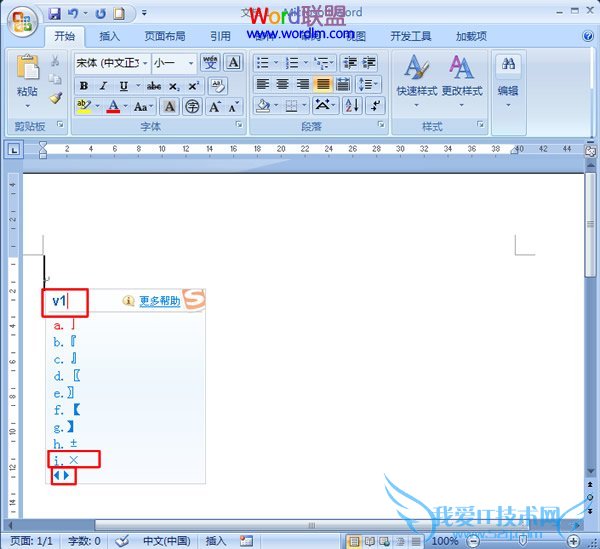Expand the bullets list dropdown
Viewport: 600px width, 549px height.
[x=276, y=62]
